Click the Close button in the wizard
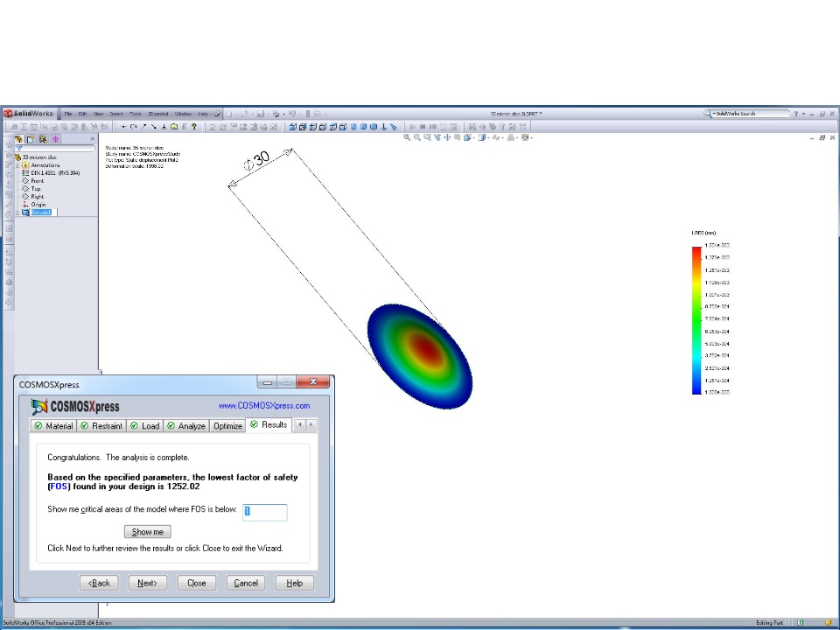 click(197, 583)
